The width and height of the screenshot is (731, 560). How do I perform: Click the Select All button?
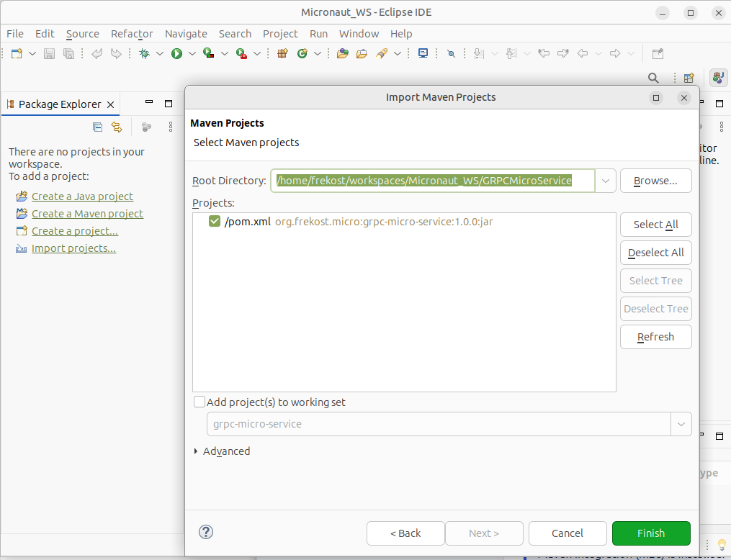655,225
